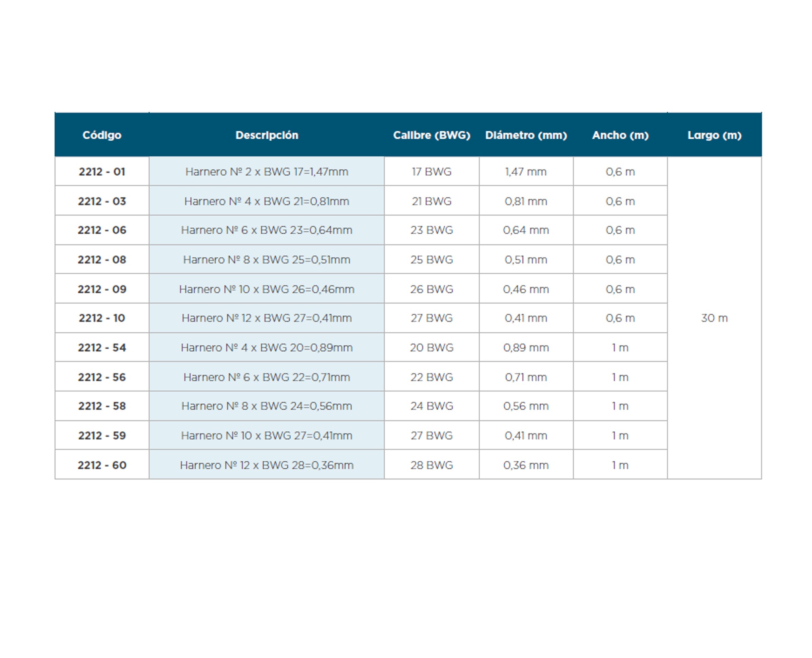Select code cell 2212 - 06

[102, 230]
